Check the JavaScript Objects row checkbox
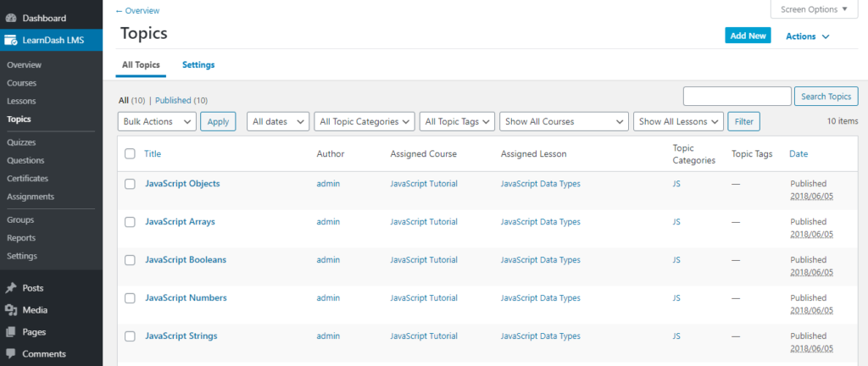Viewport: 868px width, 366px height. point(130,184)
